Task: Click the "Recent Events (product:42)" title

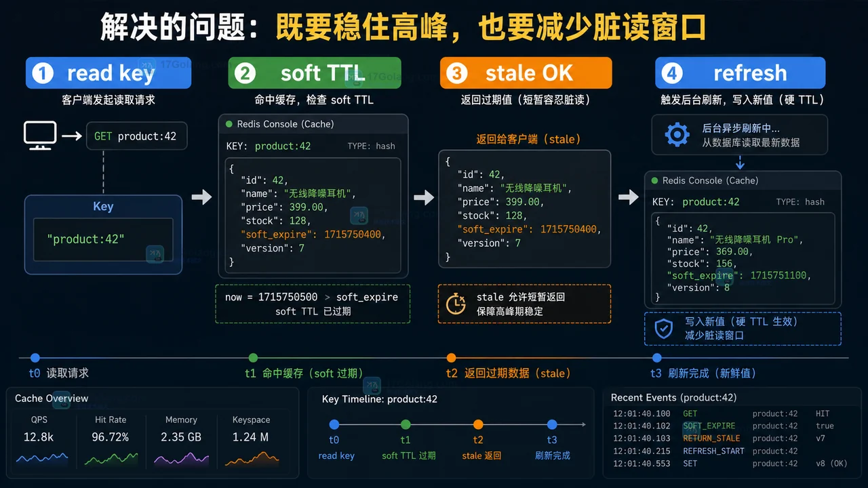Action: point(673,398)
